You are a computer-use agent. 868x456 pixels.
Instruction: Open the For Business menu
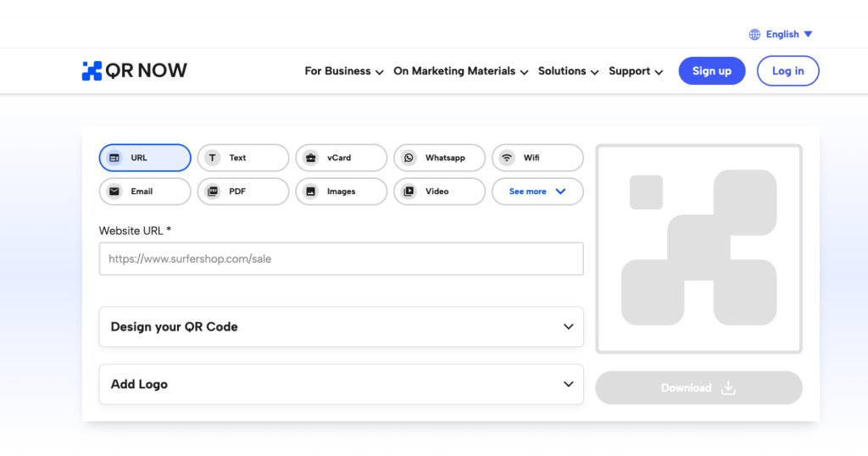343,71
